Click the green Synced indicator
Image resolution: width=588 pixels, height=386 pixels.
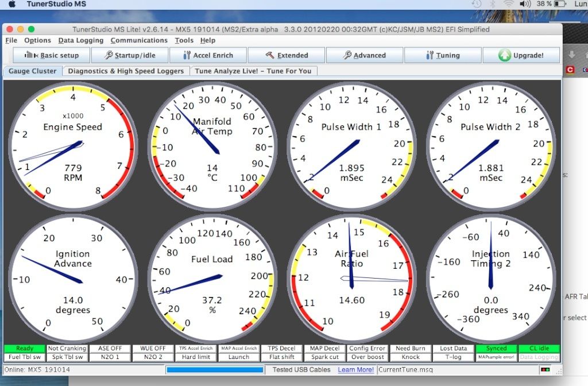497,349
